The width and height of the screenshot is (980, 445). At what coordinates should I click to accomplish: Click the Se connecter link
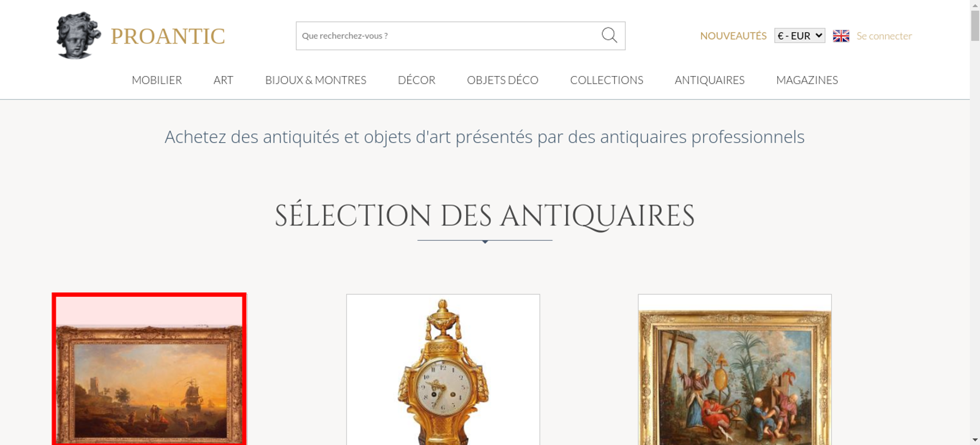[x=884, y=36]
